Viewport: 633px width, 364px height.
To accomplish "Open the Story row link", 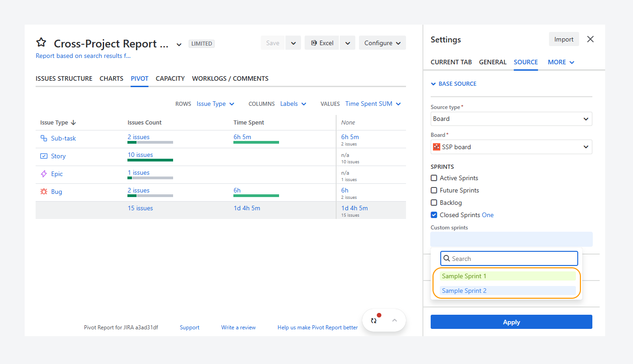I will click(x=58, y=156).
